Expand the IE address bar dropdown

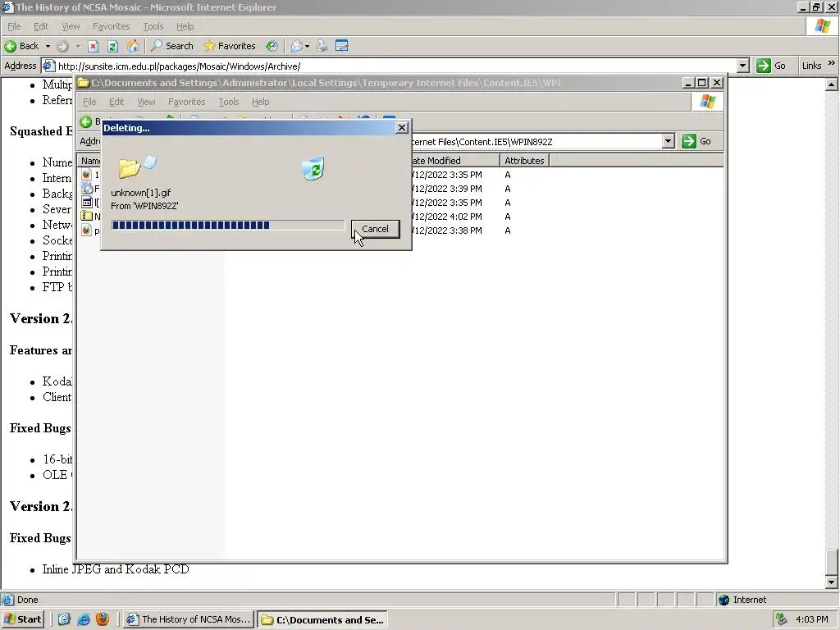[742, 66]
